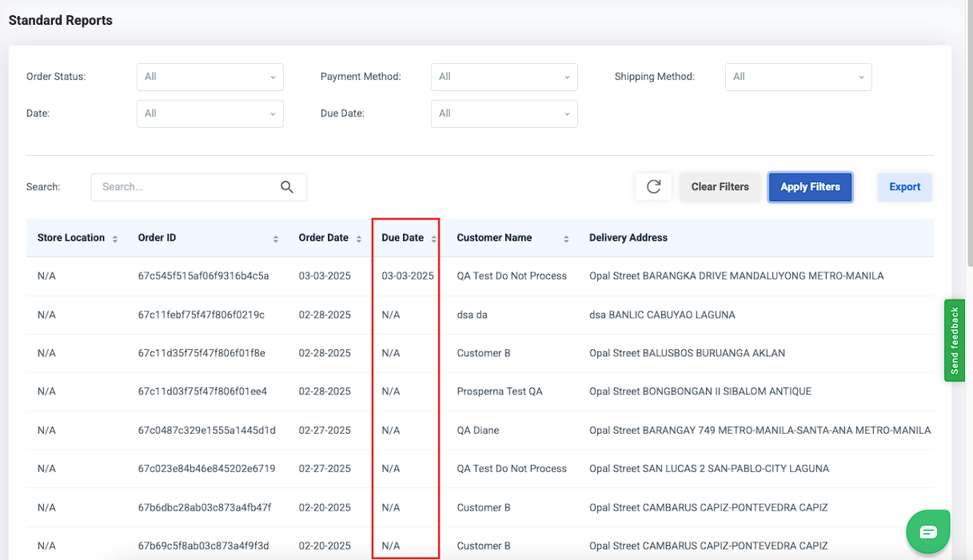Click address Opal Street BARANGKA DRIVE MANDALUYONG
This screenshot has height=560, width=973.
click(736, 276)
